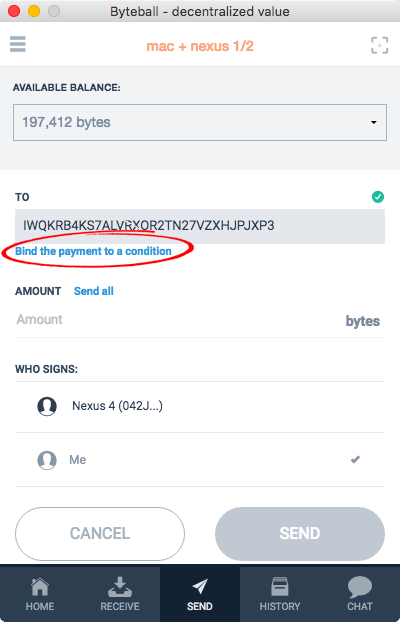The image size is (400, 622).
Task: Click the CANCEL button
Action: point(100,533)
